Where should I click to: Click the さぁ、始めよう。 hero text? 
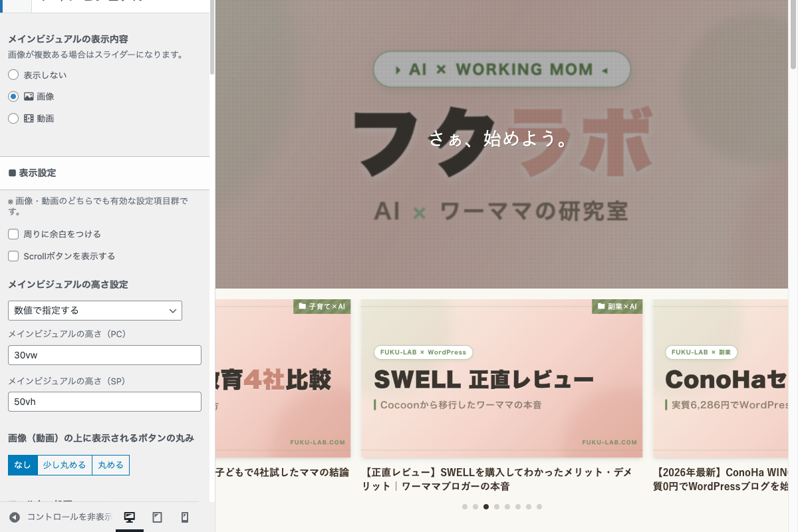(x=501, y=140)
